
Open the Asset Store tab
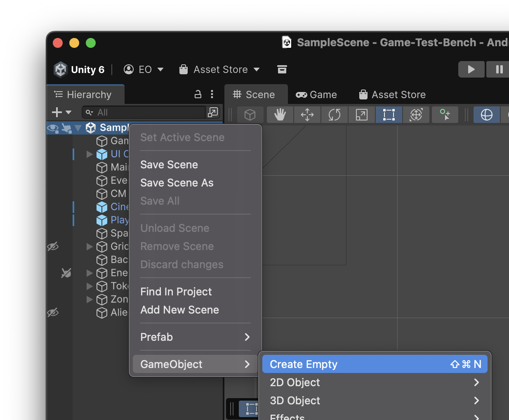click(x=392, y=94)
